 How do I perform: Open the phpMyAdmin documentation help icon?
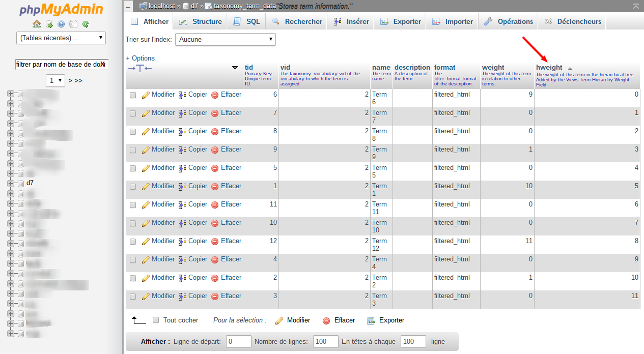[61, 24]
